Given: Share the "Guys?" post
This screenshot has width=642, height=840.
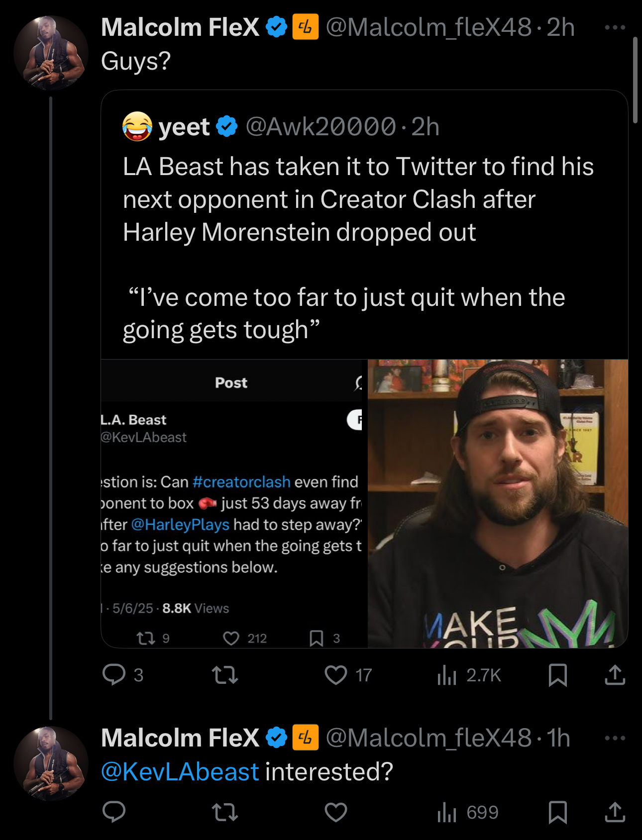Looking at the screenshot, I should click(x=615, y=675).
